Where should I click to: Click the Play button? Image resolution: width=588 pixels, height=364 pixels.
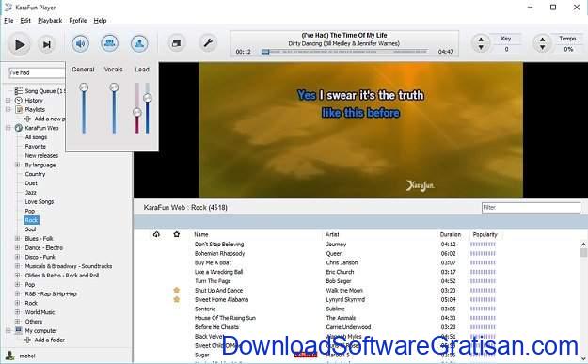point(19,44)
